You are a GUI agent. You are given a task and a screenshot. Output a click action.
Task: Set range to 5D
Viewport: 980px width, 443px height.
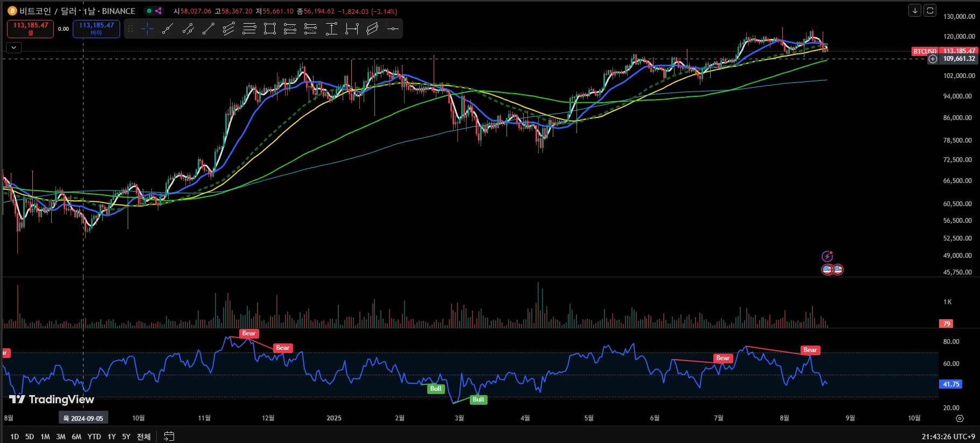click(30, 437)
